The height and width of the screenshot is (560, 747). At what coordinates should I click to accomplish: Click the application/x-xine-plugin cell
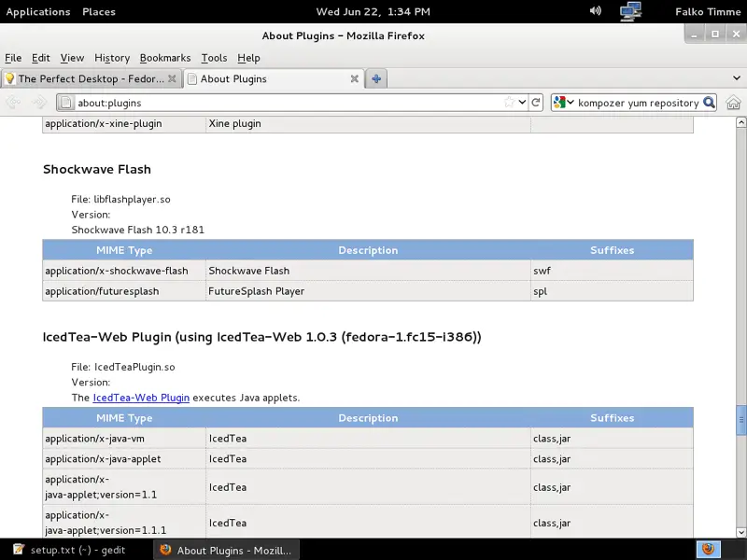[x=124, y=124]
